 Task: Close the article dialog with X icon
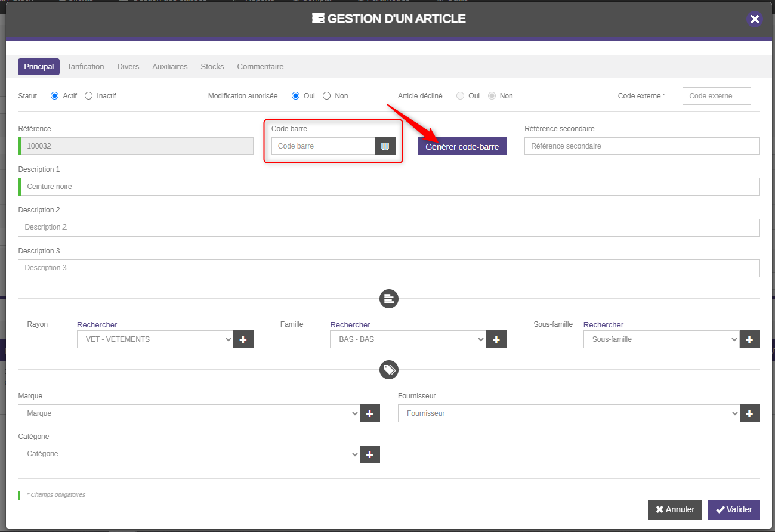tap(754, 19)
